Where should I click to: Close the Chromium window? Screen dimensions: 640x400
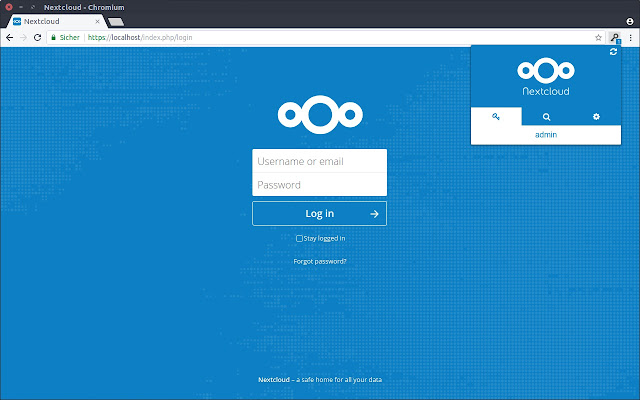point(9,7)
